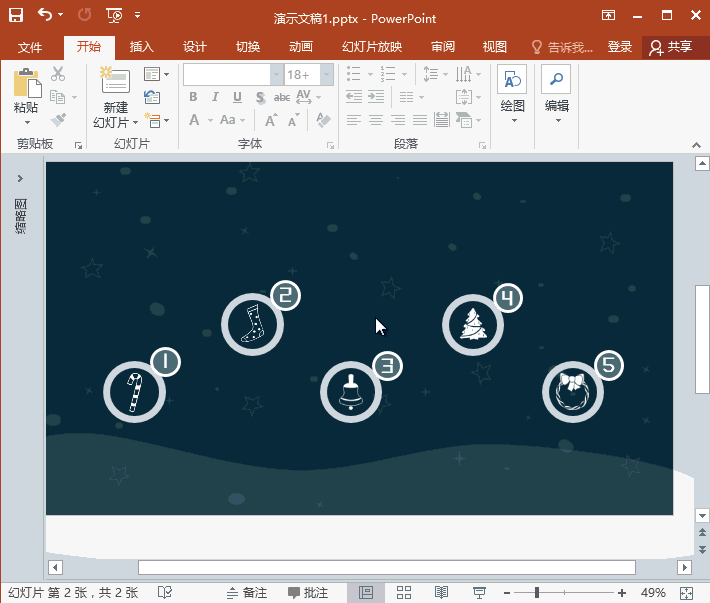
Task: Click the zoom slider handle
Action: click(x=538, y=593)
